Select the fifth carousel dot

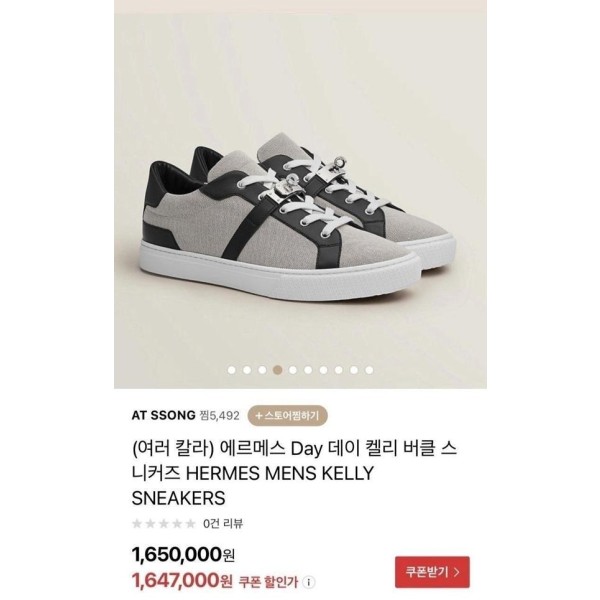point(293,370)
